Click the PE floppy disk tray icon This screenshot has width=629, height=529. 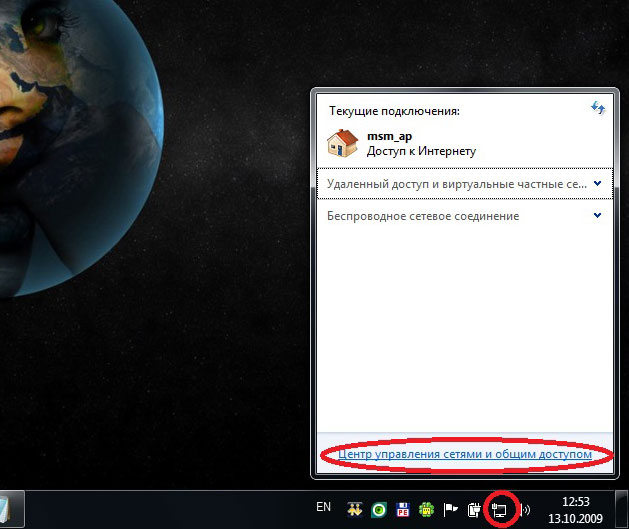click(x=402, y=510)
